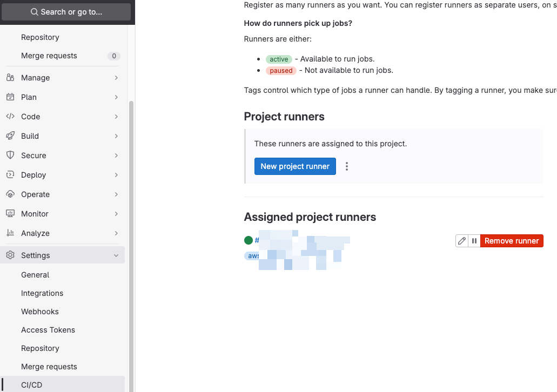This screenshot has width=557, height=392.
Task: Click the magnifier icon in search bar
Action: (x=35, y=12)
